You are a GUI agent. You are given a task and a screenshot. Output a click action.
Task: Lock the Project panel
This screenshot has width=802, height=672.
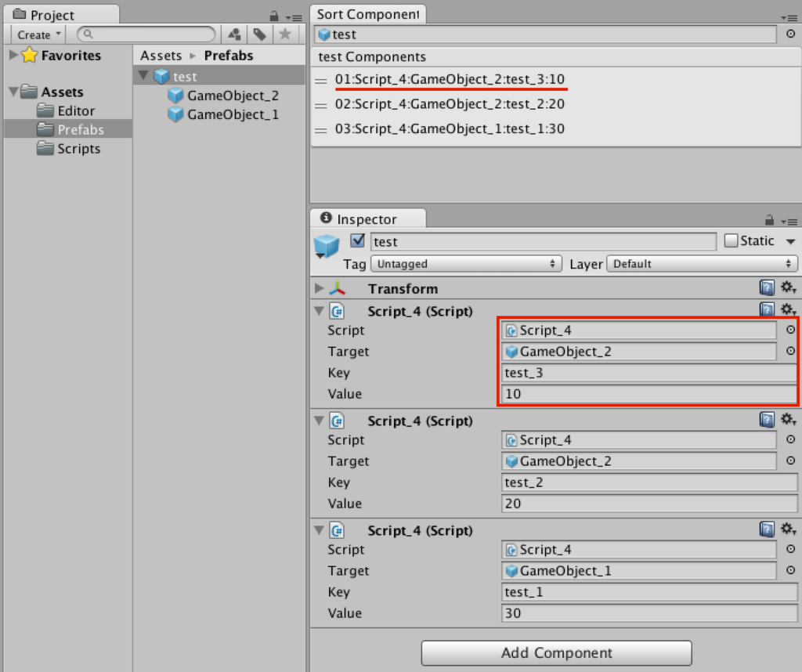[x=274, y=16]
